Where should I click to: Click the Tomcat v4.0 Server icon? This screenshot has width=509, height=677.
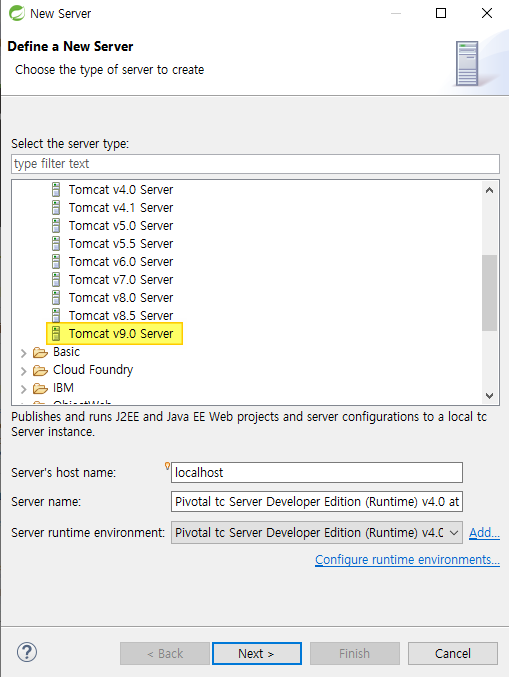pyautogui.click(x=56, y=190)
